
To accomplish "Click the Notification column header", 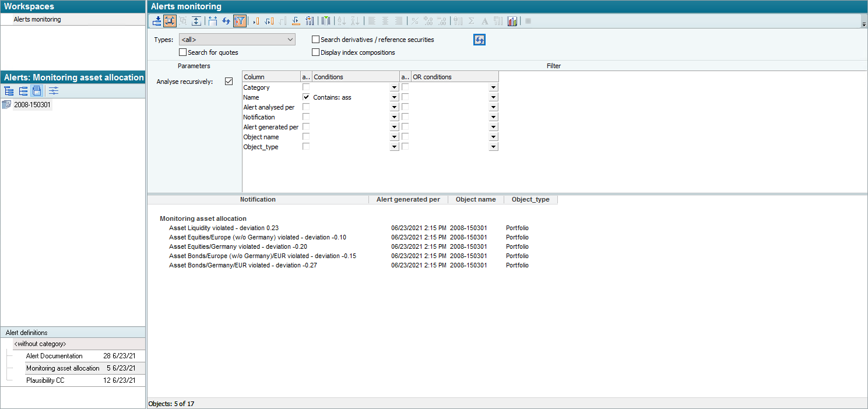I will click(x=258, y=199).
